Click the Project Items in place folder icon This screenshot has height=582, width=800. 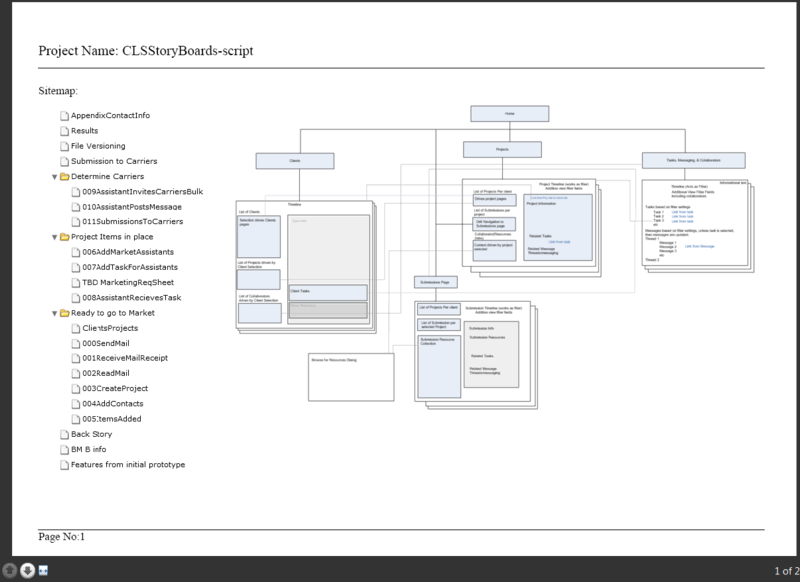coord(64,237)
